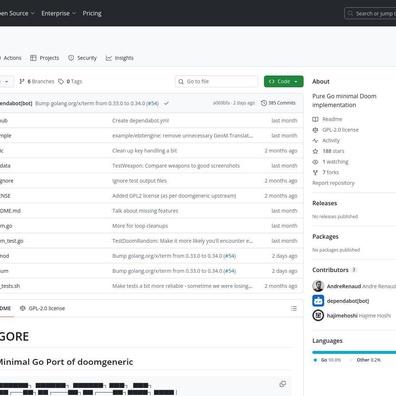The width and height of the screenshot is (396, 396).
Task: Click the Report repository link
Action: 333,183
